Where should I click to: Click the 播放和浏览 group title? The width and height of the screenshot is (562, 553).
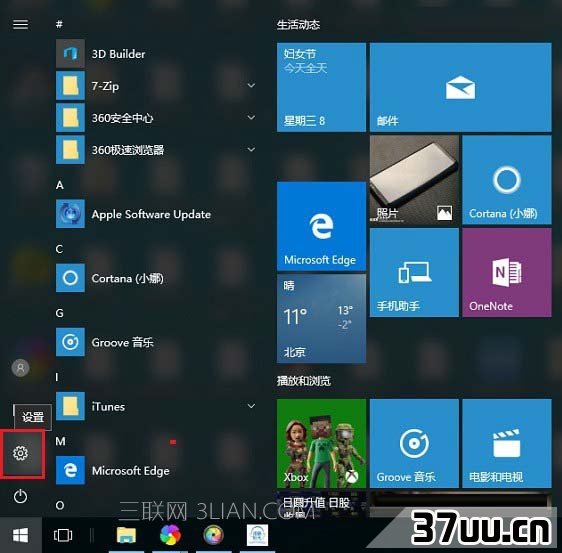[304, 381]
